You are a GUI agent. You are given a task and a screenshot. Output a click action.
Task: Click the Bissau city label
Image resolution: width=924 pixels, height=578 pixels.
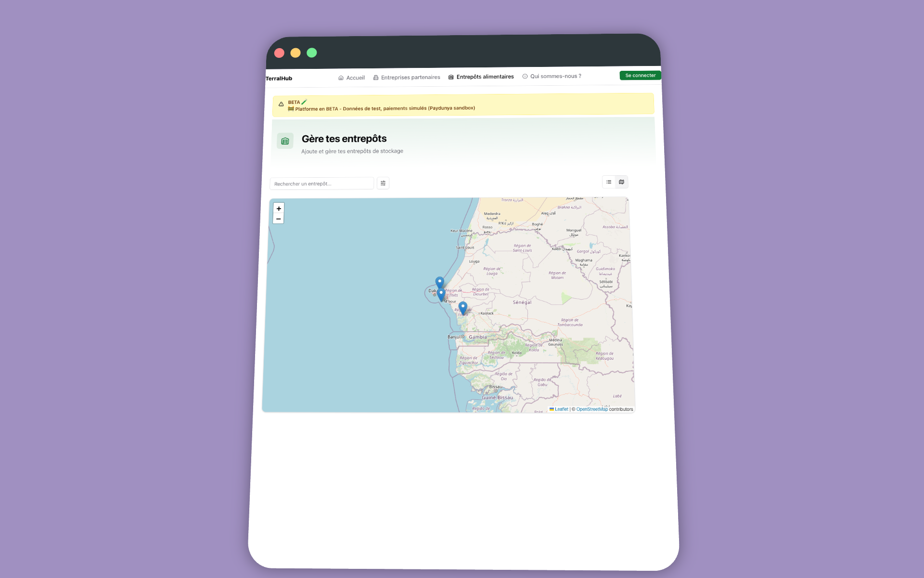[x=496, y=387]
